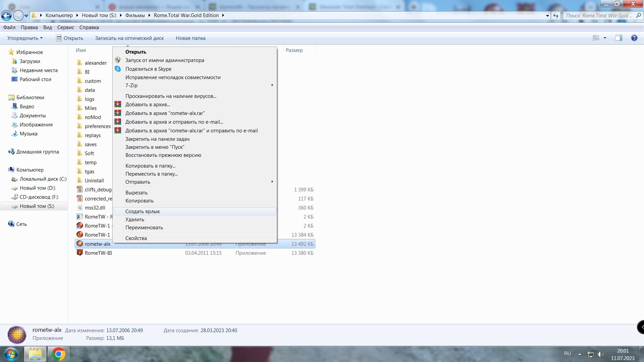Expand the Упорядочить dropdown
The image size is (644, 362).
click(x=25, y=38)
